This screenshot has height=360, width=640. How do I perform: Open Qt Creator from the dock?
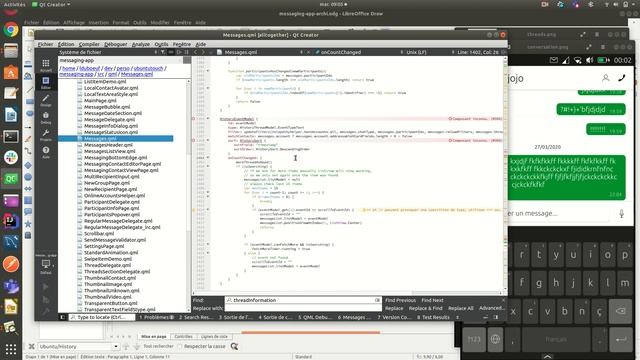click(11, 178)
